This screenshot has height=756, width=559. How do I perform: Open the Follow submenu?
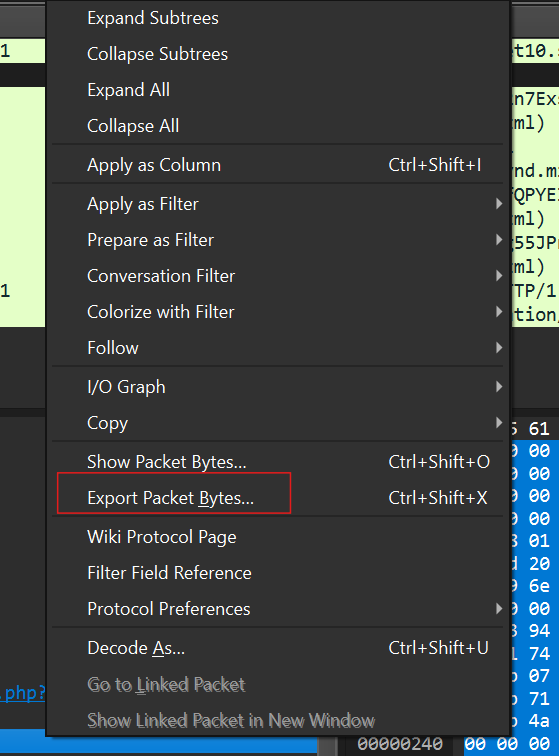point(277,348)
